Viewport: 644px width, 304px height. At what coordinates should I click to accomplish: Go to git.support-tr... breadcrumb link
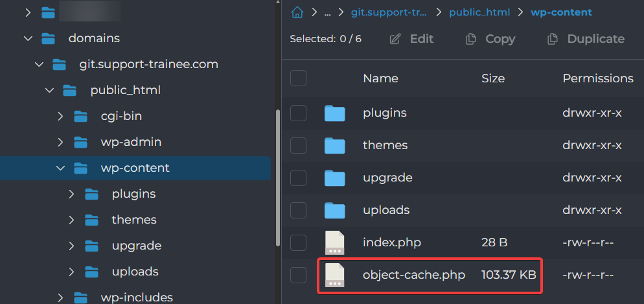pos(389,12)
